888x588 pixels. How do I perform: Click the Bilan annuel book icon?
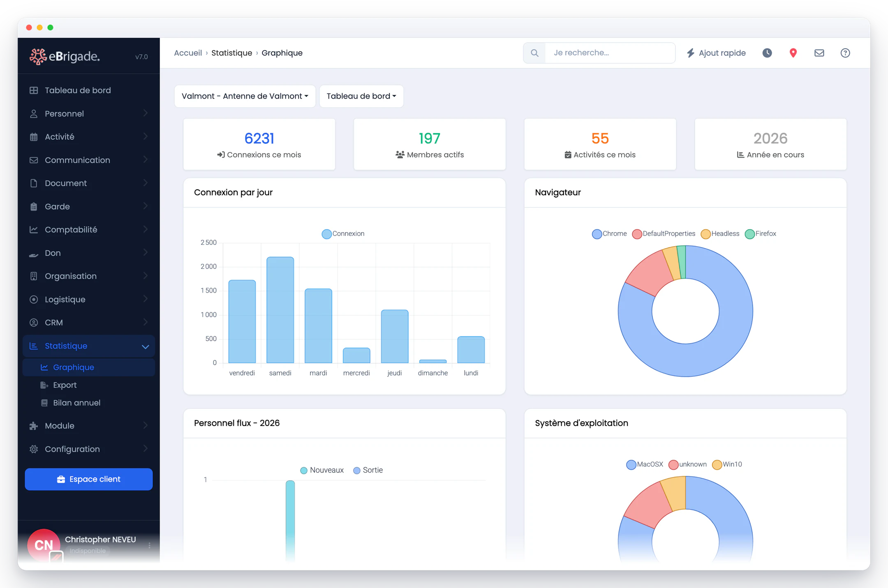click(x=44, y=403)
